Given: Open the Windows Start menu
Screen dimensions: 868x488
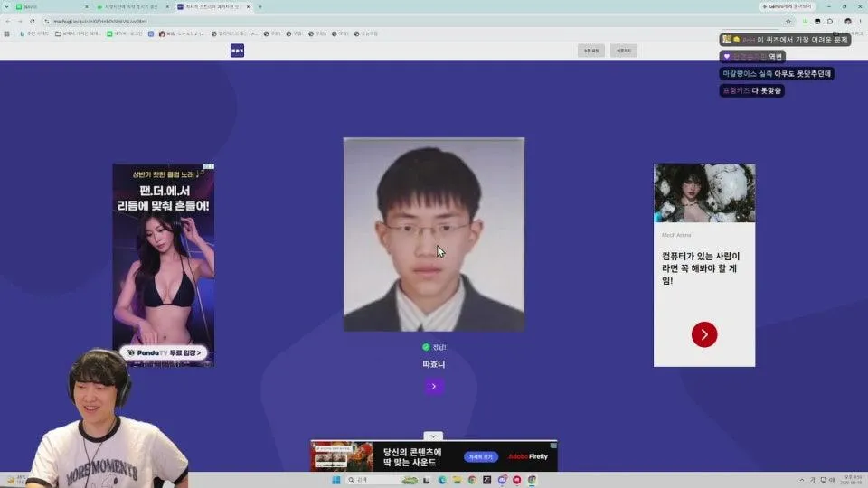Looking at the screenshot, I should (x=336, y=480).
